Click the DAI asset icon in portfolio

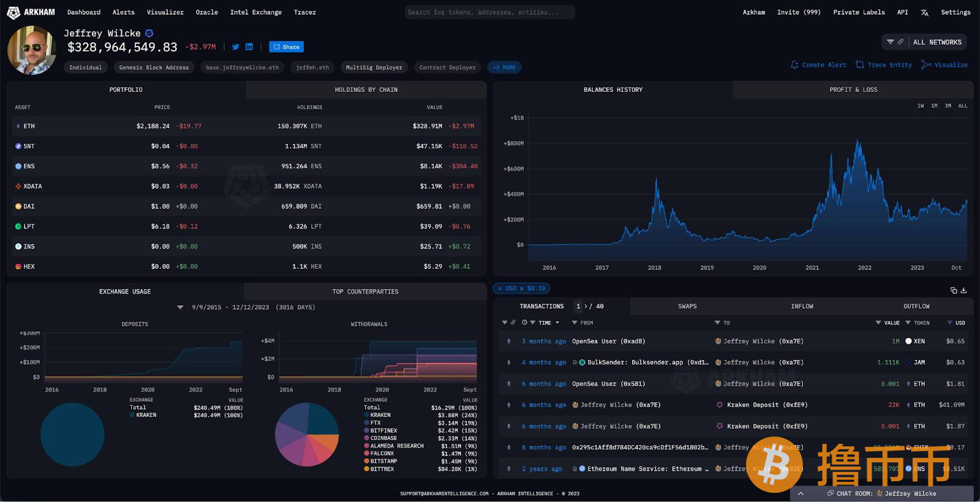18,206
